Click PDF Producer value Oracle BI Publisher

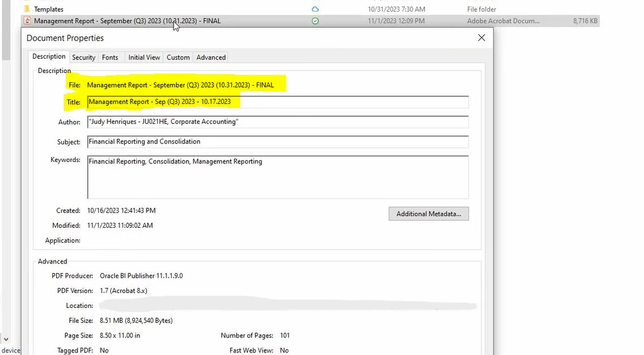(141, 276)
